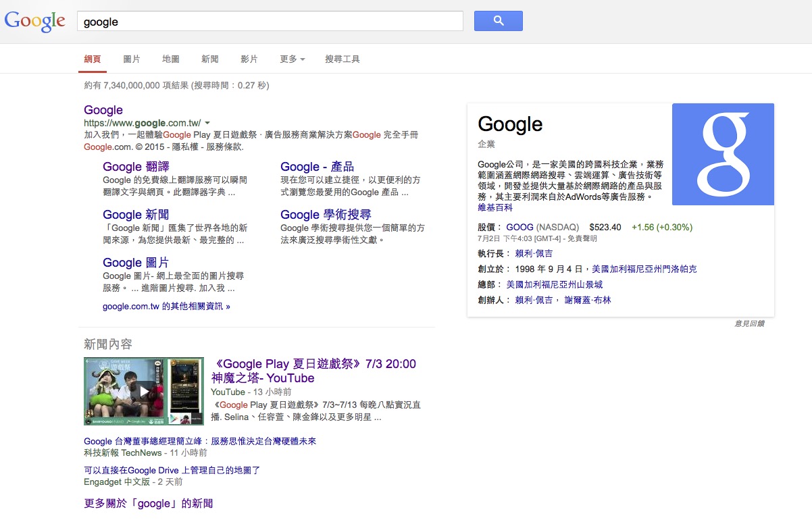Click the 意見回饋 feedback link
The height and width of the screenshot is (520, 812).
[749, 323]
